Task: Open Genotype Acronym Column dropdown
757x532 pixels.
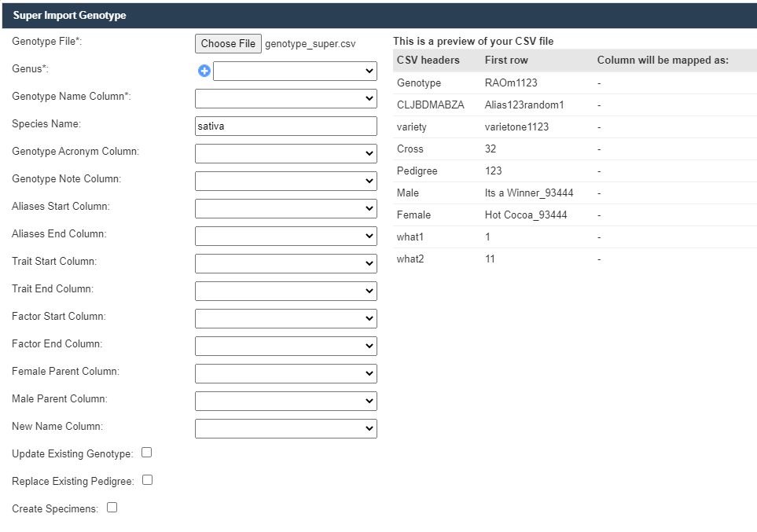Action: (286, 154)
